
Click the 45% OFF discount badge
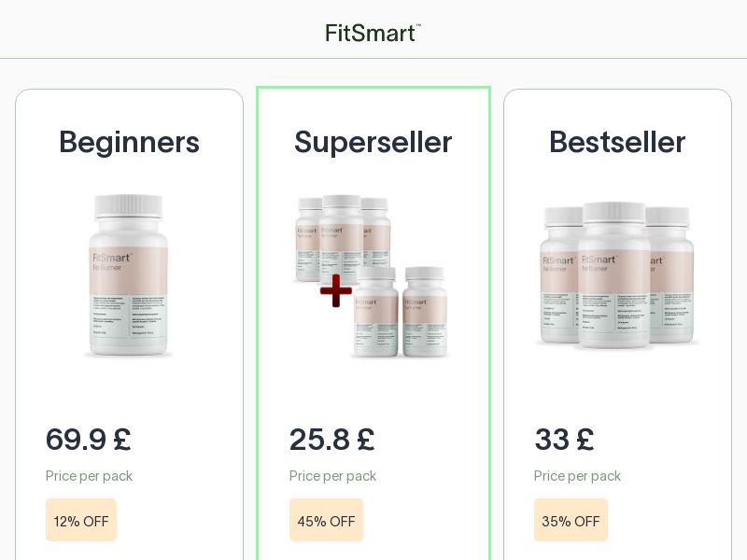326,521
